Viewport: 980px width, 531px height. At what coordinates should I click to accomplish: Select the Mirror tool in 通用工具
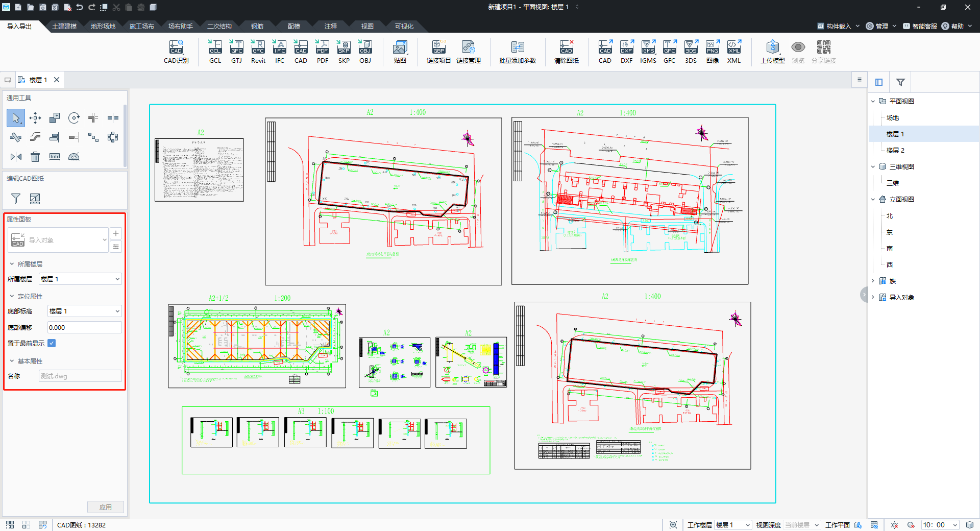[16, 157]
